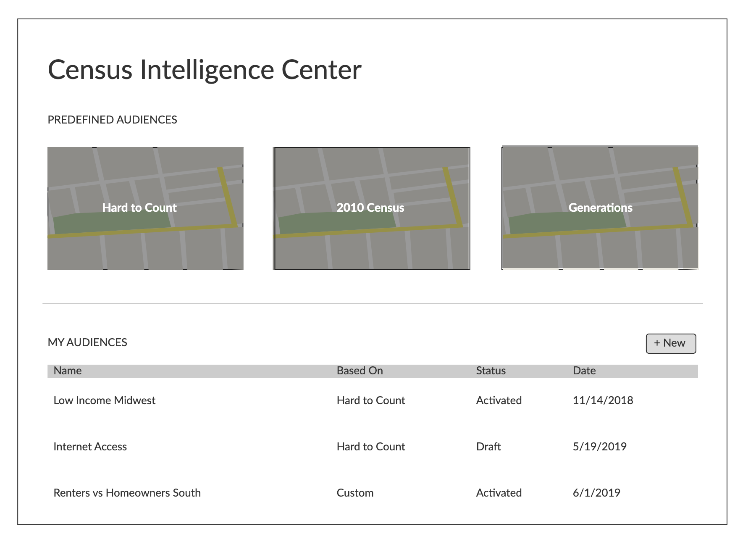Click the date 5/19/2019

click(599, 447)
